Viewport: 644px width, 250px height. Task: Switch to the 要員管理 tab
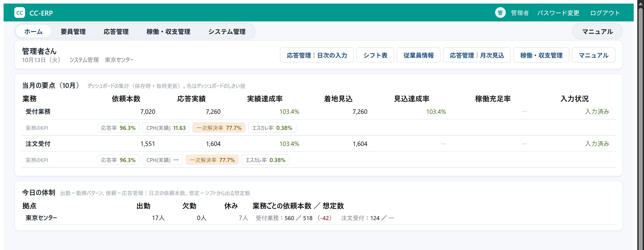coord(73,31)
